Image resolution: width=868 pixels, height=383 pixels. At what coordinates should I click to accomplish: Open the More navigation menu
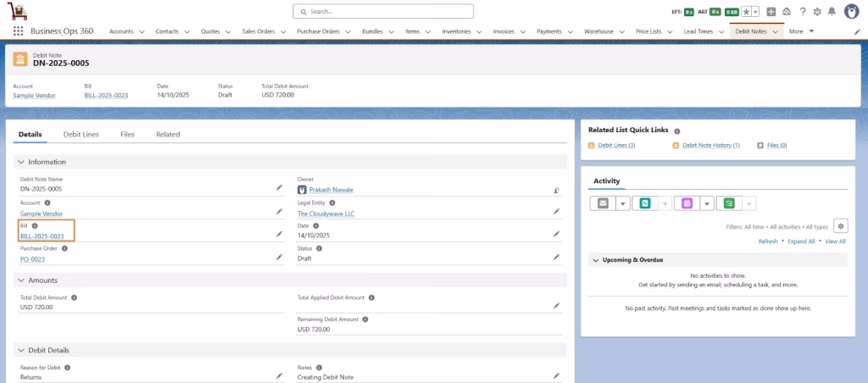coord(801,31)
